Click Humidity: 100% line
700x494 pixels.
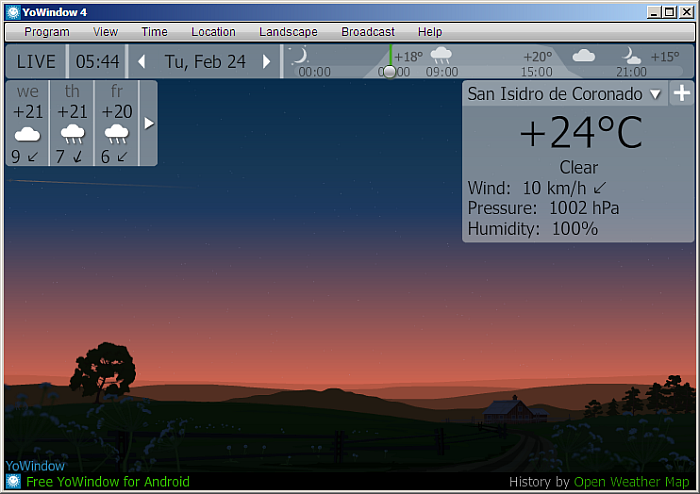532,229
